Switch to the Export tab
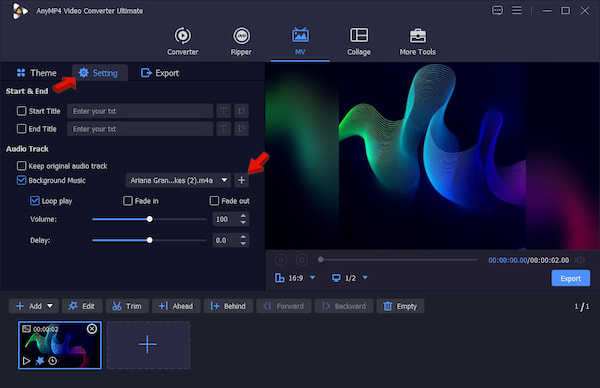The width and height of the screenshot is (600, 388). 160,73
